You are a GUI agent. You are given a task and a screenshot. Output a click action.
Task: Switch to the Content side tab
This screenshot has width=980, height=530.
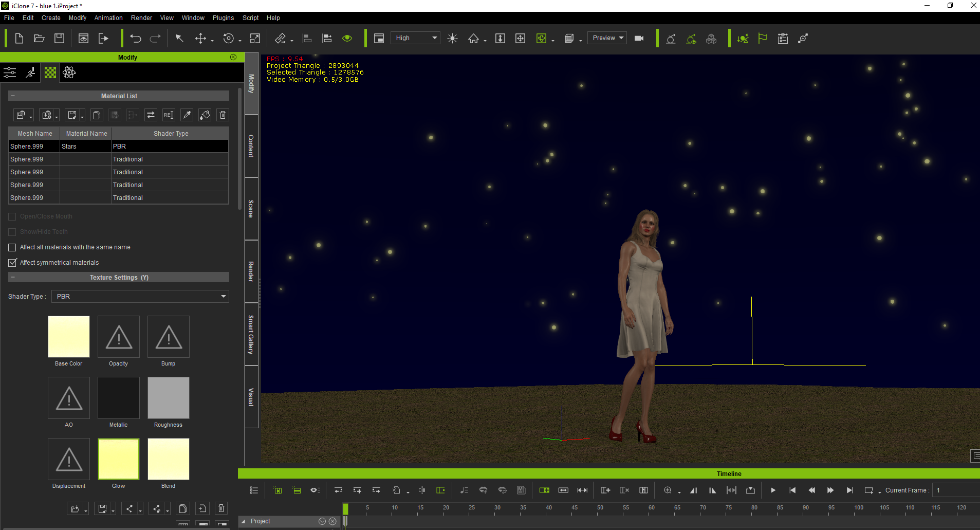[251, 146]
